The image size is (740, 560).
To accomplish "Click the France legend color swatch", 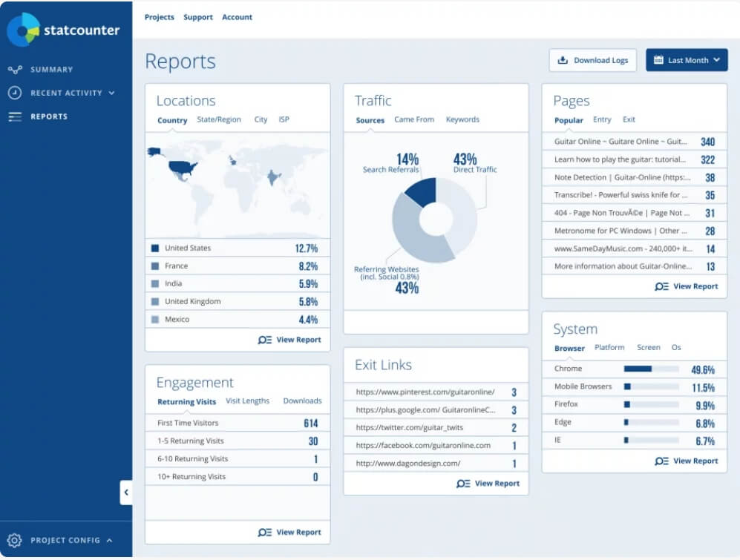I will [x=155, y=266].
